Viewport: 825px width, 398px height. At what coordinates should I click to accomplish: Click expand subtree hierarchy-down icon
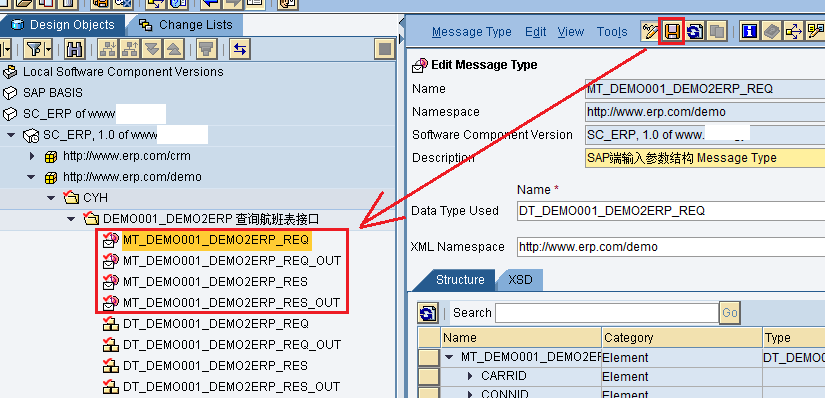[x=108, y=50]
